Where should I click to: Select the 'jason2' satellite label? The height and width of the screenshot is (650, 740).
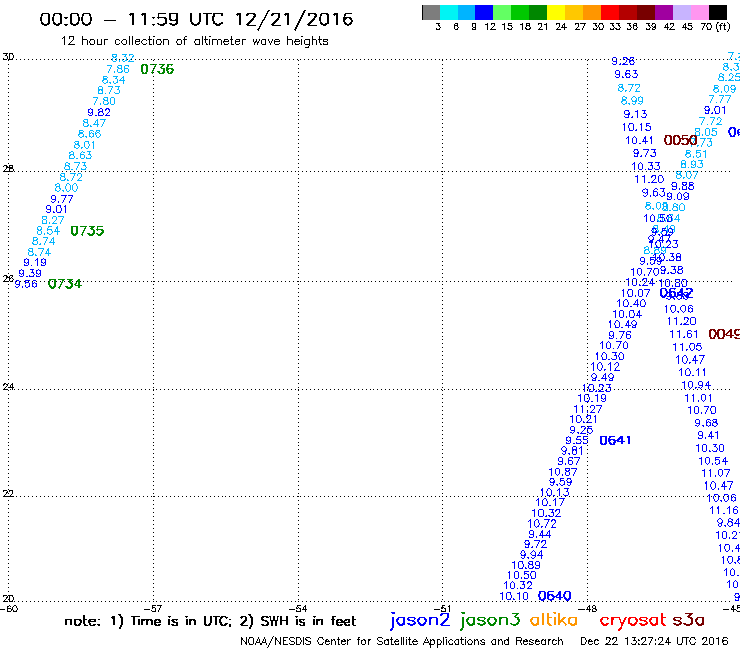[x=420, y=620]
